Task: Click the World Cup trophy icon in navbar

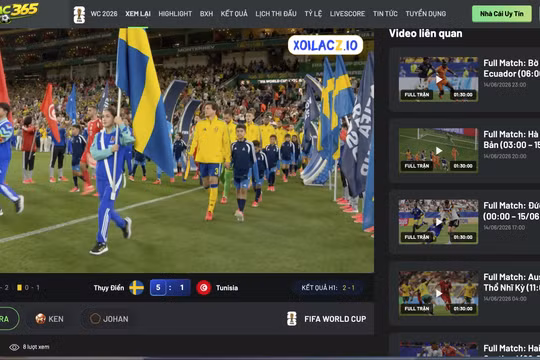Action: click(x=79, y=14)
